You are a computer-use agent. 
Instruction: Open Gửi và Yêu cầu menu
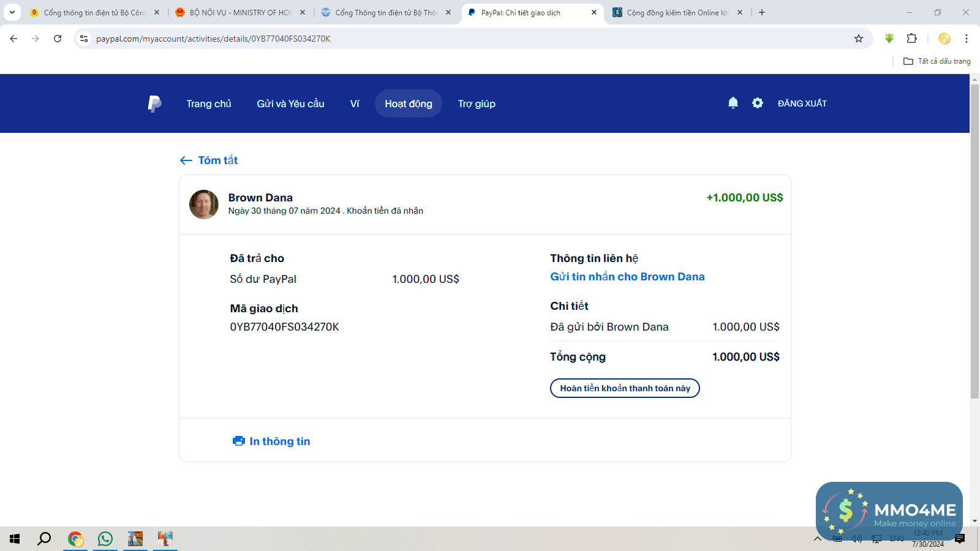(x=290, y=103)
